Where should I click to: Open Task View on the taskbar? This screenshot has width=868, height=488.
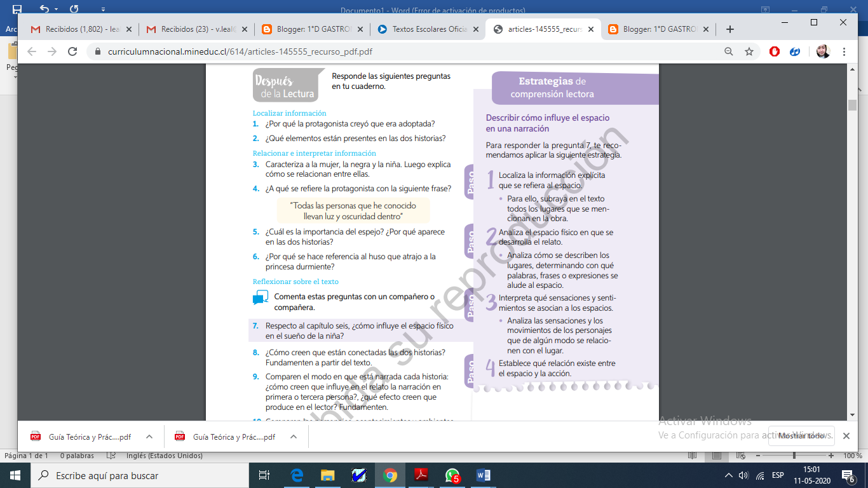pos(264,475)
